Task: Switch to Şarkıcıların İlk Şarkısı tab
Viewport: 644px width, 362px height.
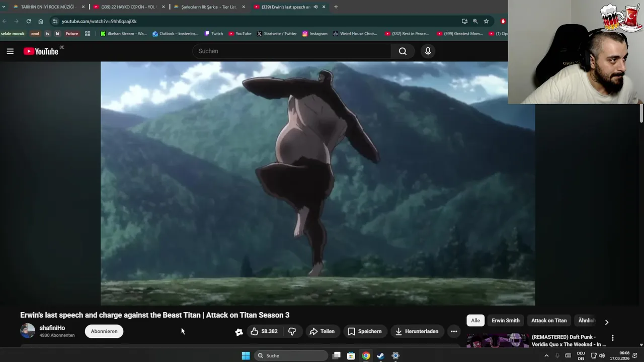Action: tap(209, 7)
